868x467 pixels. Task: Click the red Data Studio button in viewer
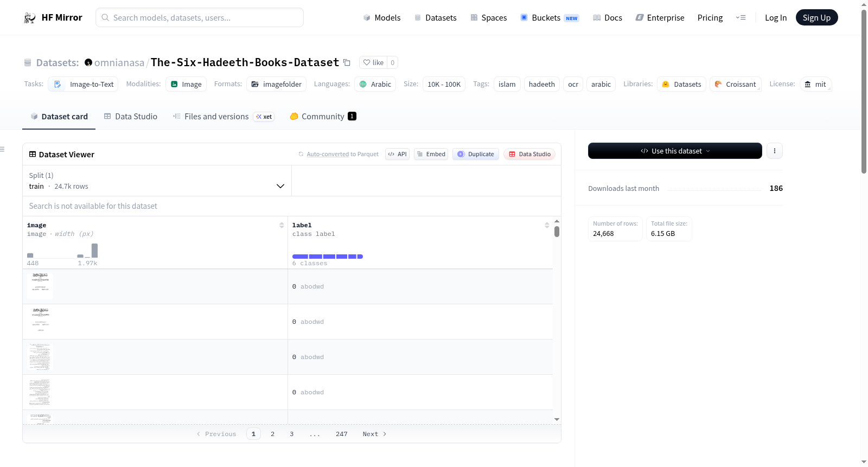[x=529, y=154]
